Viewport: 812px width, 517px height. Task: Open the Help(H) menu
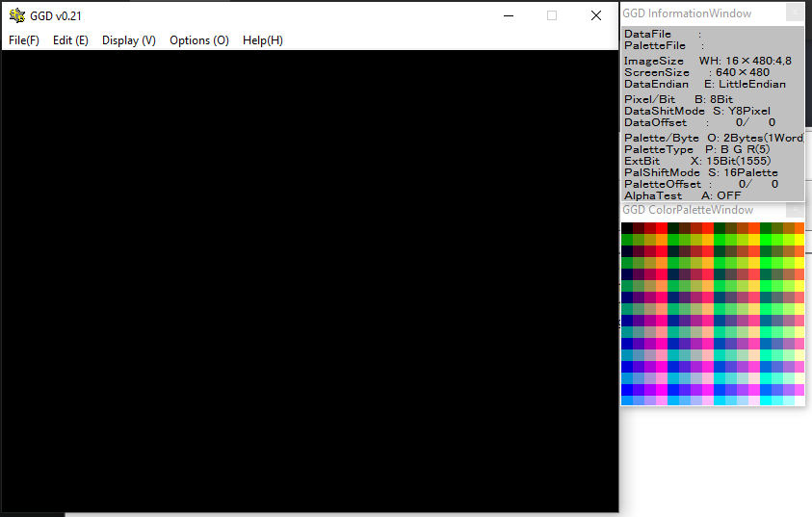pyautogui.click(x=263, y=40)
